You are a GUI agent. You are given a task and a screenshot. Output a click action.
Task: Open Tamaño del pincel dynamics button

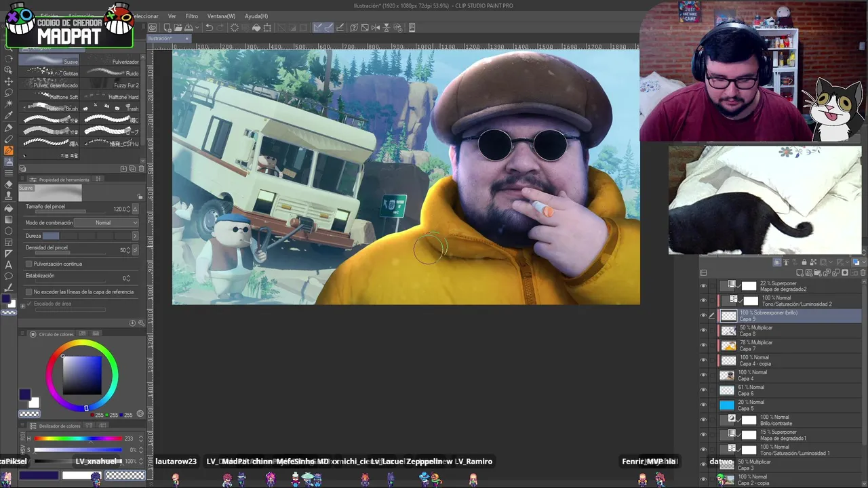coord(135,209)
